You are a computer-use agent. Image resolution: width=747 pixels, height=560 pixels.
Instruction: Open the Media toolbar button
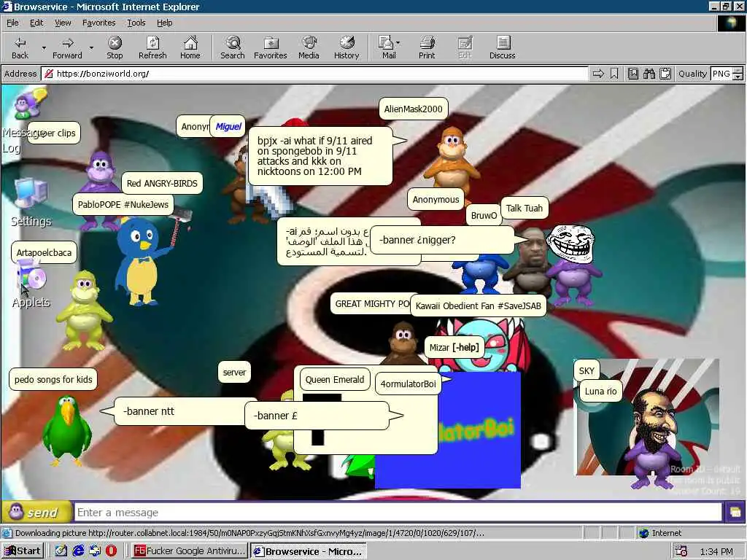[x=309, y=47]
